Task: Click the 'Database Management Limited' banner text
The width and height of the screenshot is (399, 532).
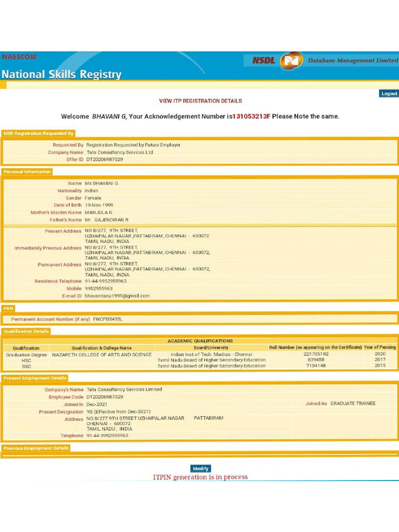Action: point(353,60)
